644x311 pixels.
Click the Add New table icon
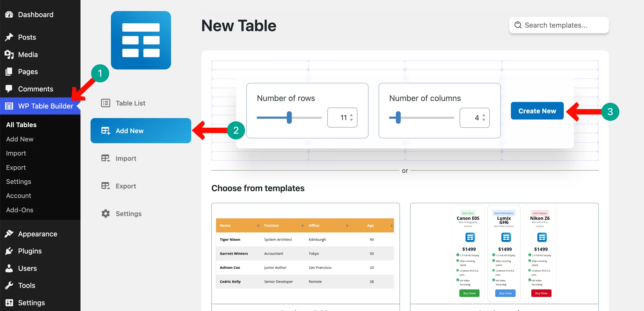click(105, 131)
